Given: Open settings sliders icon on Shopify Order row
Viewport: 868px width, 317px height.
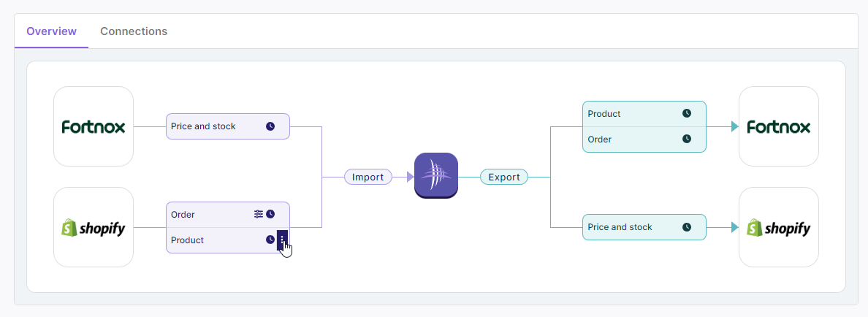Looking at the screenshot, I should [259, 214].
